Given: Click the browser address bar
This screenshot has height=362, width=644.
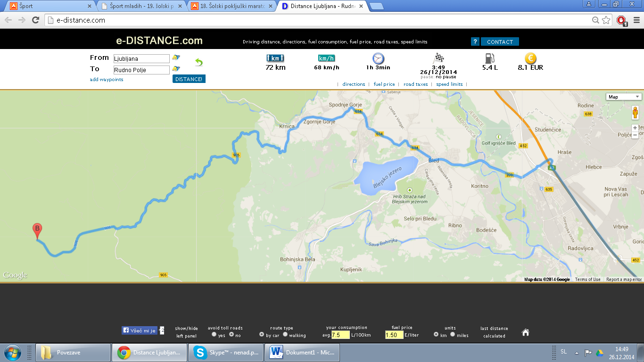Looking at the screenshot, I should (318, 20).
